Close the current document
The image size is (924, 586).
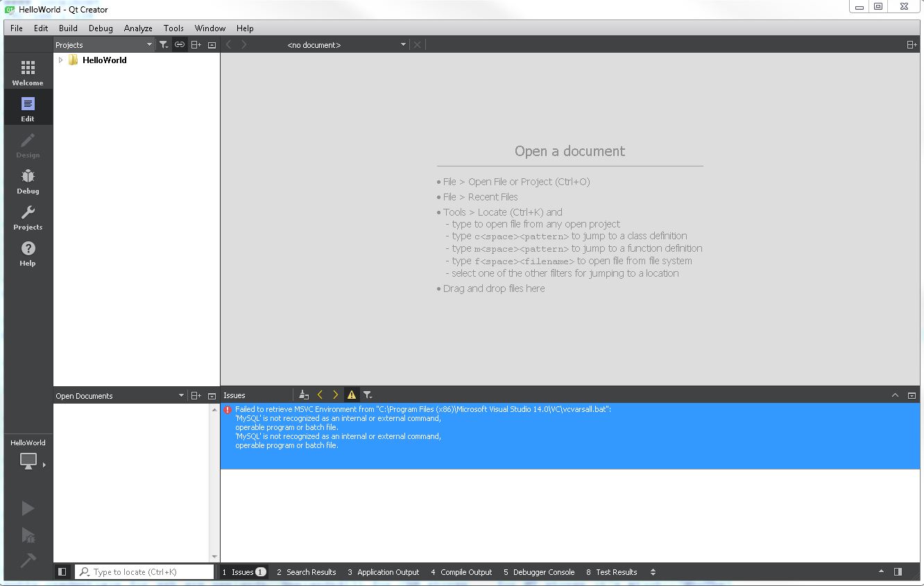417,44
